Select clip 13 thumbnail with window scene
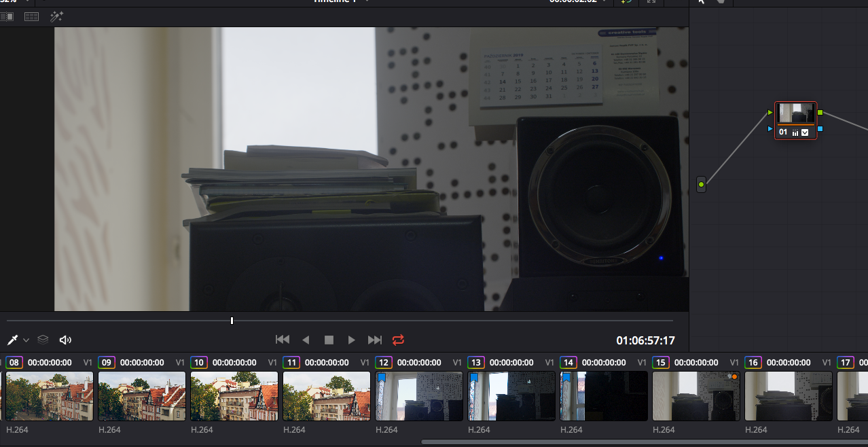The image size is (868, 447). tap(511, 396)
